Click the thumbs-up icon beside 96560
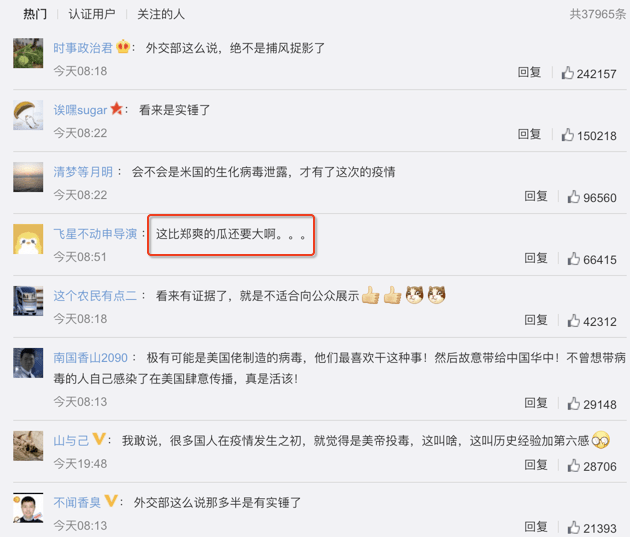 pos(573,197)
